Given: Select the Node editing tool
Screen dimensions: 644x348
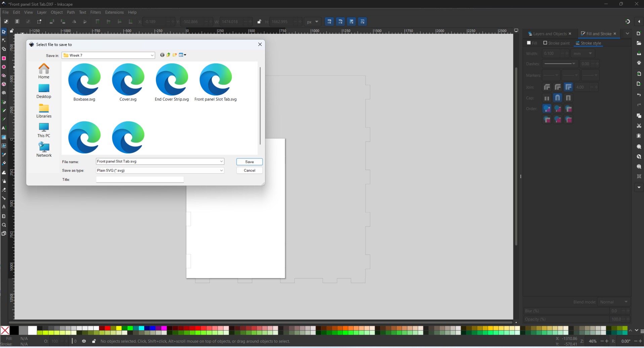Looking at the screenshot, I should point(4,40).
